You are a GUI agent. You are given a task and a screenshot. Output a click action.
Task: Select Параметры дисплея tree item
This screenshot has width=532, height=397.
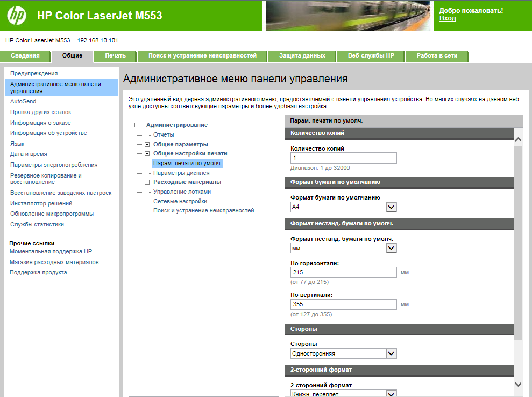point(181,173)
